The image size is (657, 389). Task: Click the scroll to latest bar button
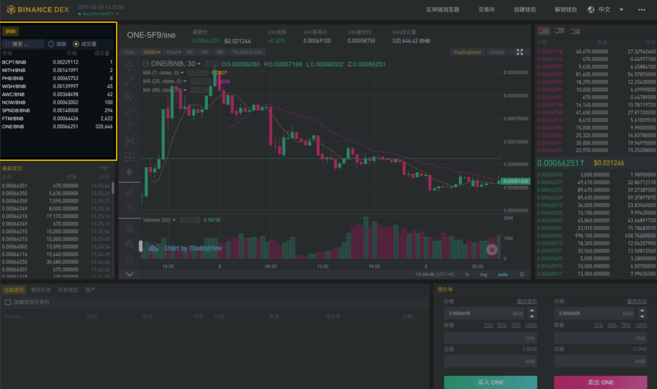click(x=492, y=250)
